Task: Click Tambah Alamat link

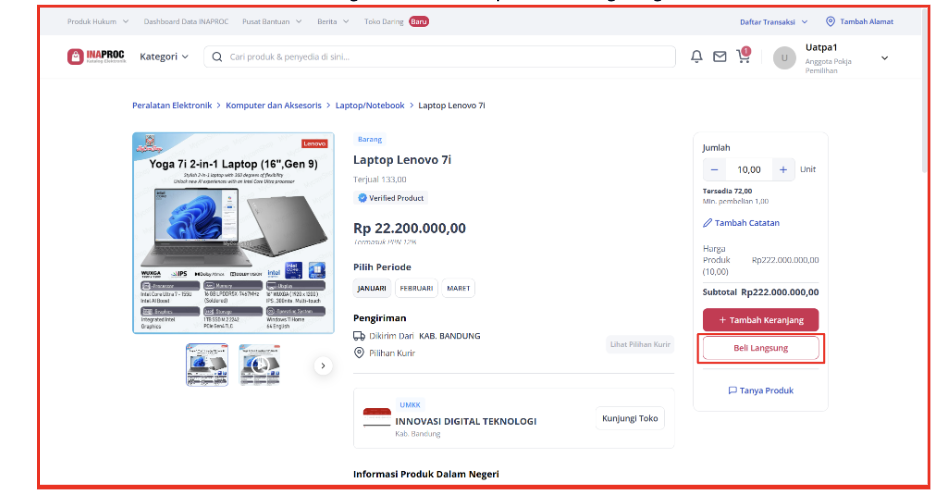Action: tap(866, 21)
